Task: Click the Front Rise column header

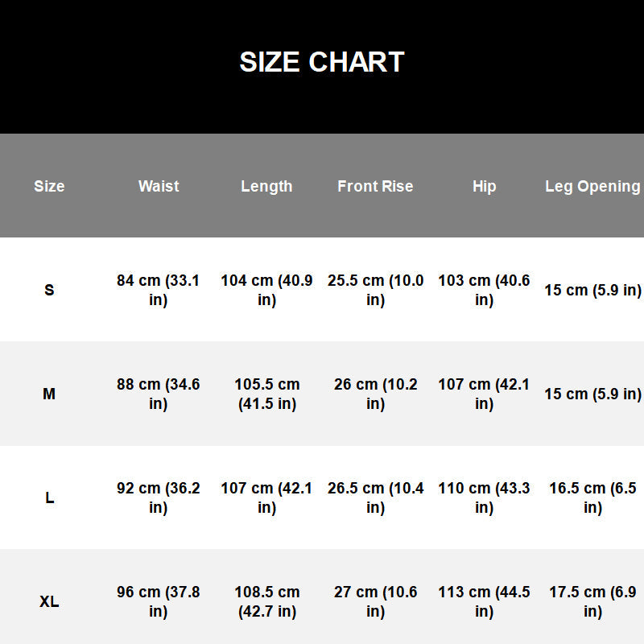Action: click(x=375, y=186)
